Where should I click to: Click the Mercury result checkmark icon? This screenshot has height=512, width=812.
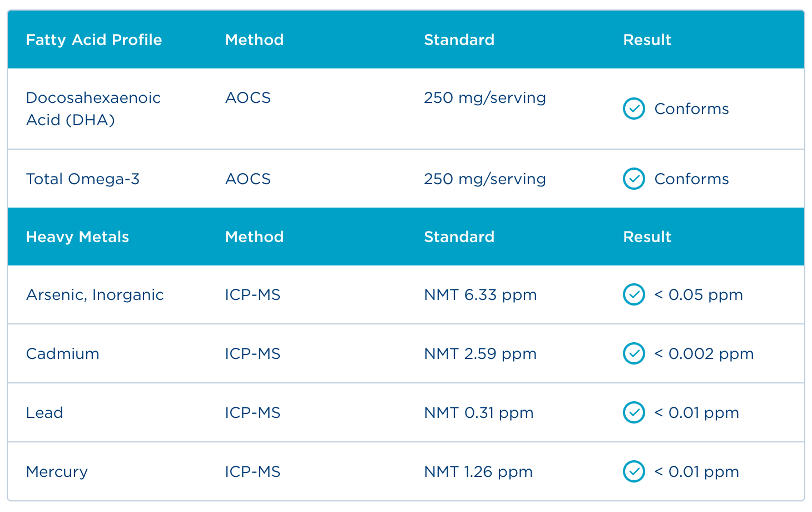633,471
